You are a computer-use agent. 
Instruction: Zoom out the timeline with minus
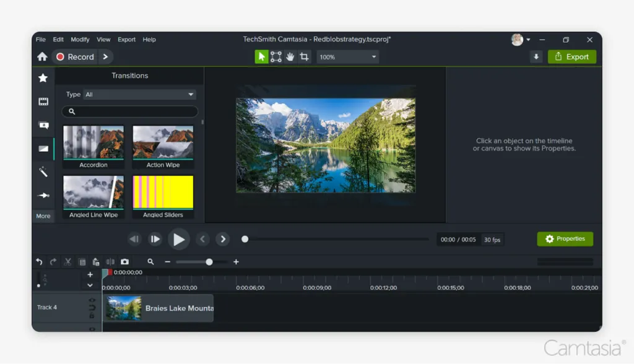point(167,262)
